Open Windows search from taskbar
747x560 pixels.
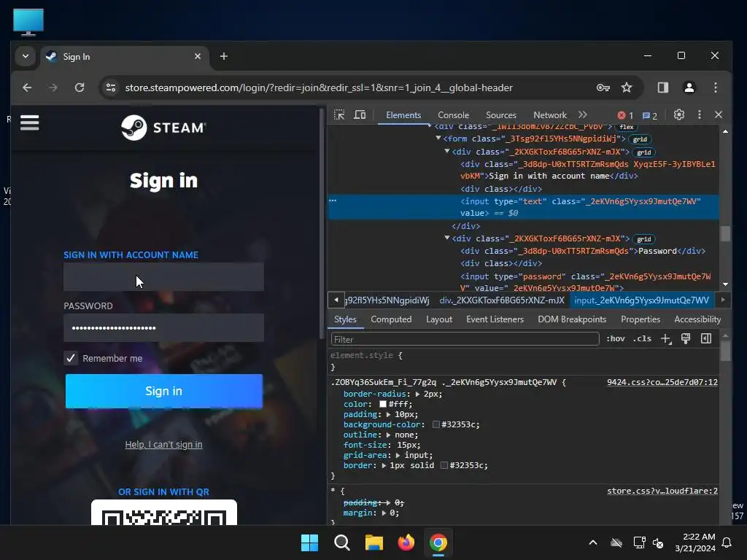(341, 542)
